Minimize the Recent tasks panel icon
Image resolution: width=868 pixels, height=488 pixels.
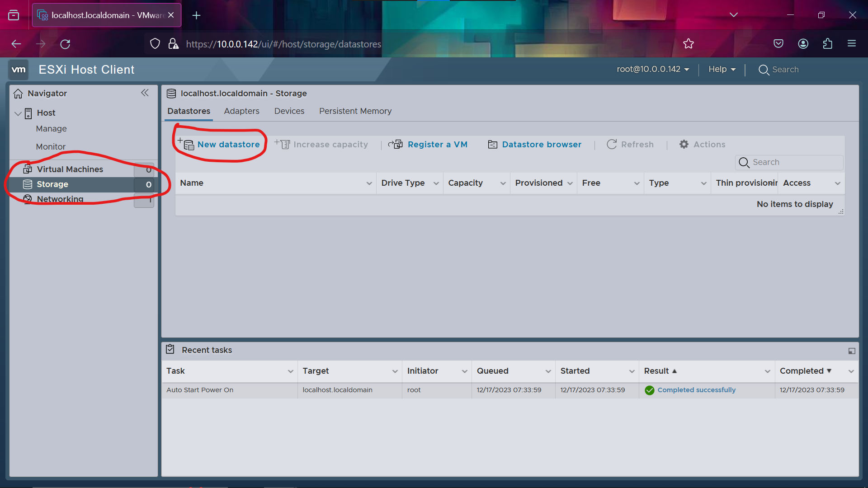(852, 351)
